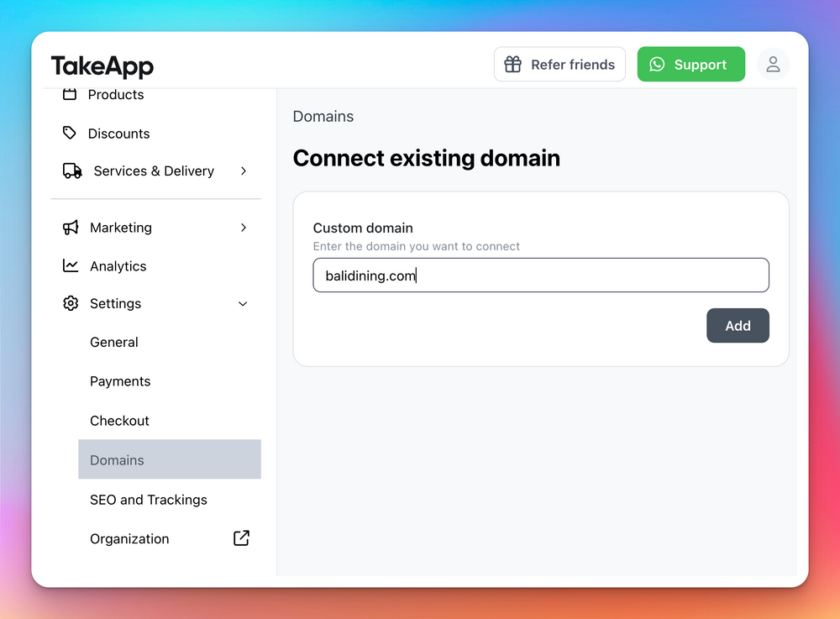Click the Organization external link icon
Screen dimensions: 840x619
[x=241, y=538]
